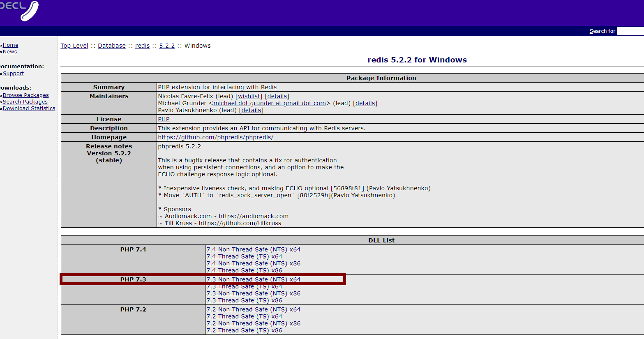Download 7.2 Non Thread Safe (NTS) x86
The image size is (644, 339).
[254, 323]
